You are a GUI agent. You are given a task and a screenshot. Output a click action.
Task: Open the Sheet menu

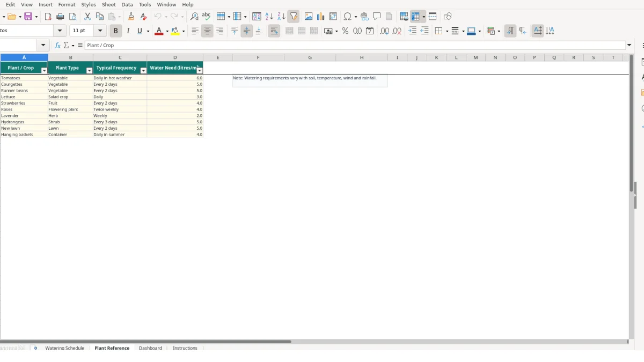(x=109, y=4)
